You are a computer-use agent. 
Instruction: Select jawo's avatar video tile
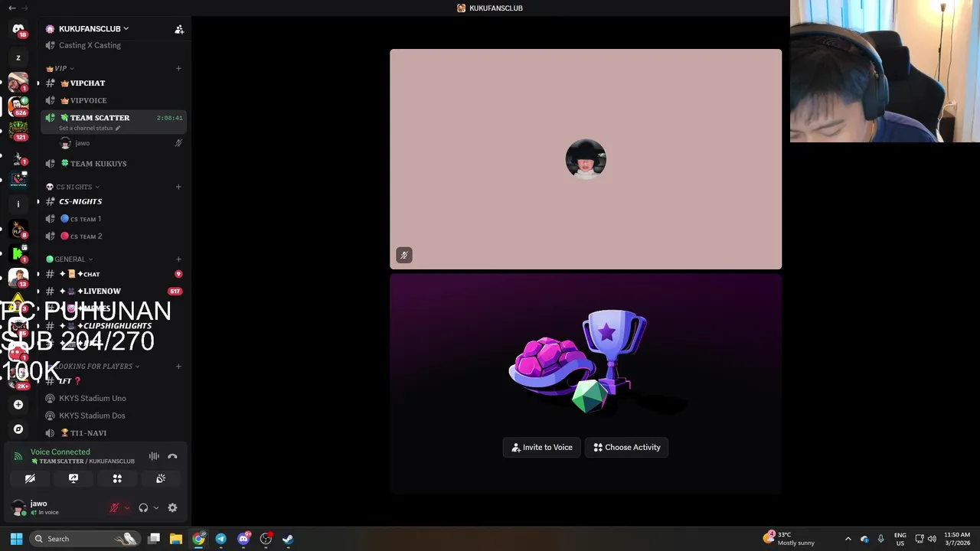click(586, 159)
